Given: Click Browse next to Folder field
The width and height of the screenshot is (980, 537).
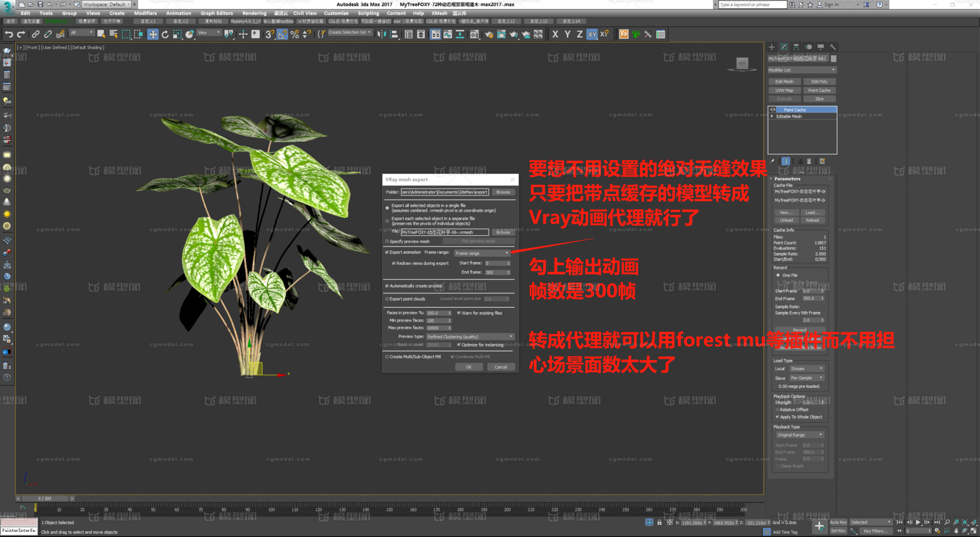Looking at the screenshot, I should 503,192.
